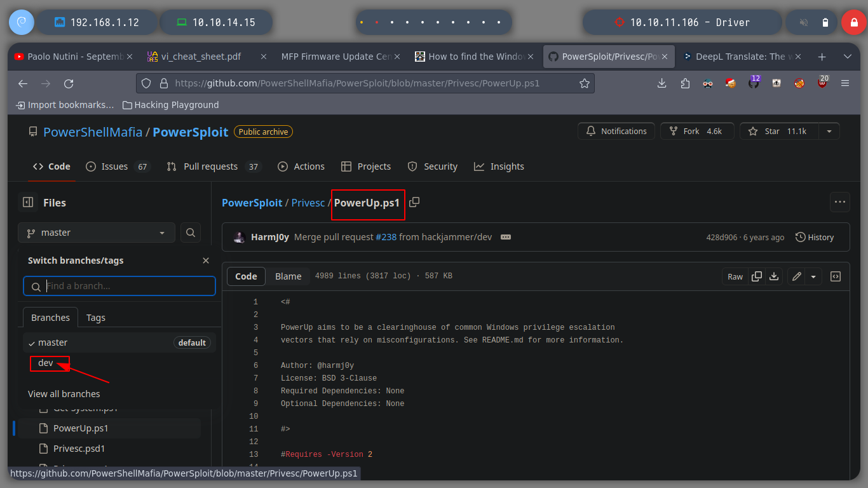Copy raw file contents icon
The width and height of the screenshot is (868, 488).
[757, 276]
